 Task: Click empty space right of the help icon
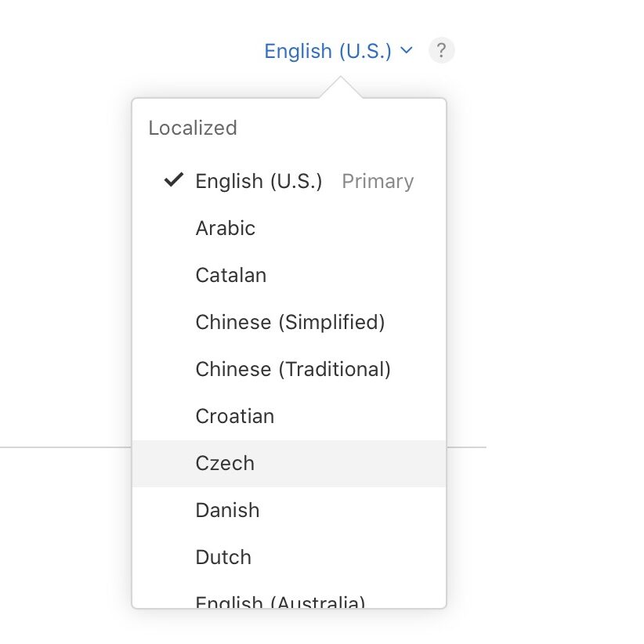548,51
